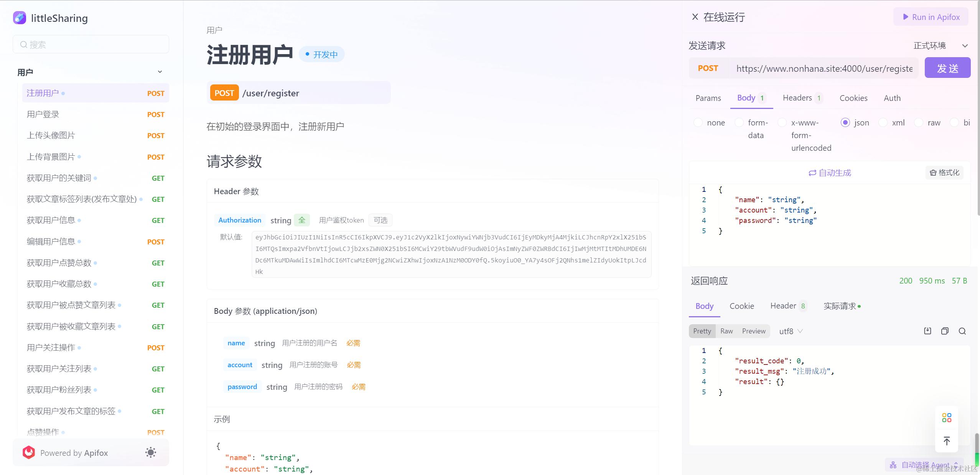Trigger 自动生成 to auto-generate request body

pyautogui.click(x=830, y=173)
